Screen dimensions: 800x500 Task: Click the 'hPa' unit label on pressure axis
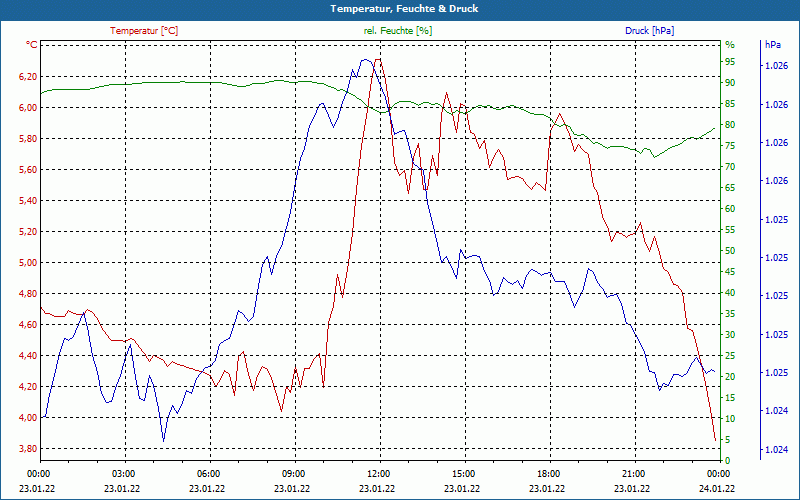pos(772,45)
